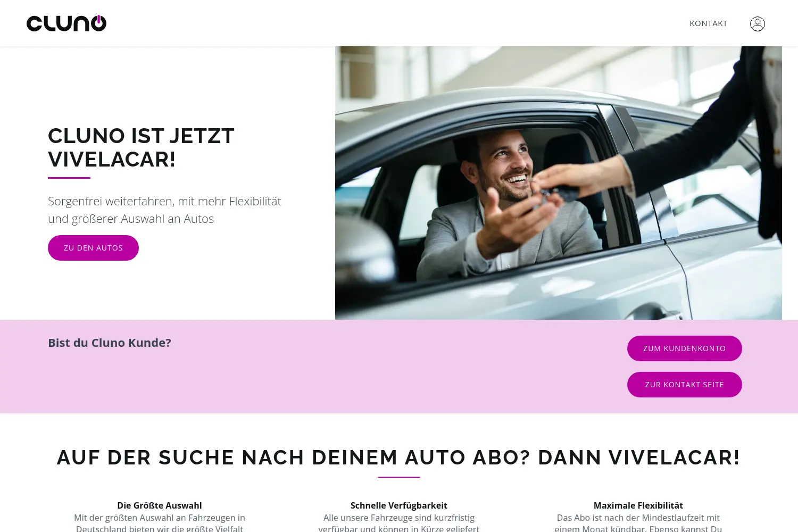Click the 'Bist du Cluno Kunde?' heading
The image size is (798, 532).
point(110,343)
